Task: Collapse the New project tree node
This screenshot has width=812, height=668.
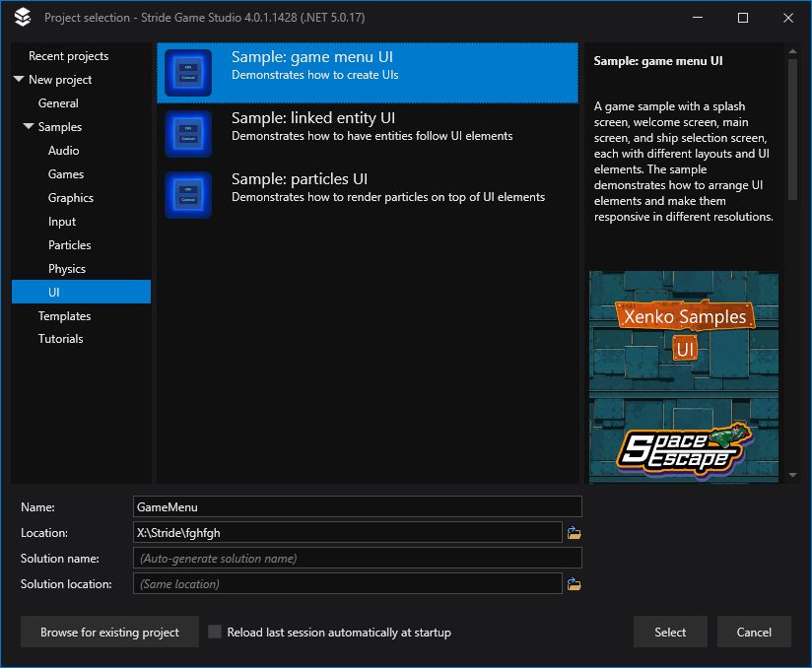Action: click(19, 79)
